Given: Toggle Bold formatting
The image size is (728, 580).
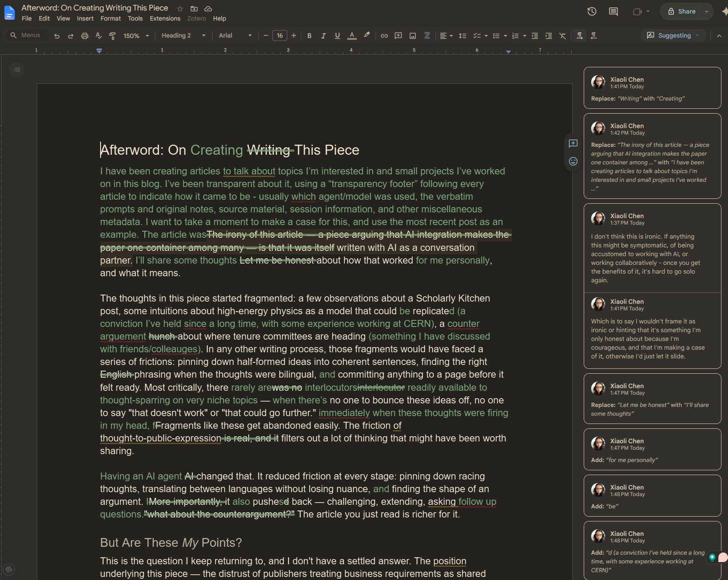Looking at the screenshot, I should 309,36.
